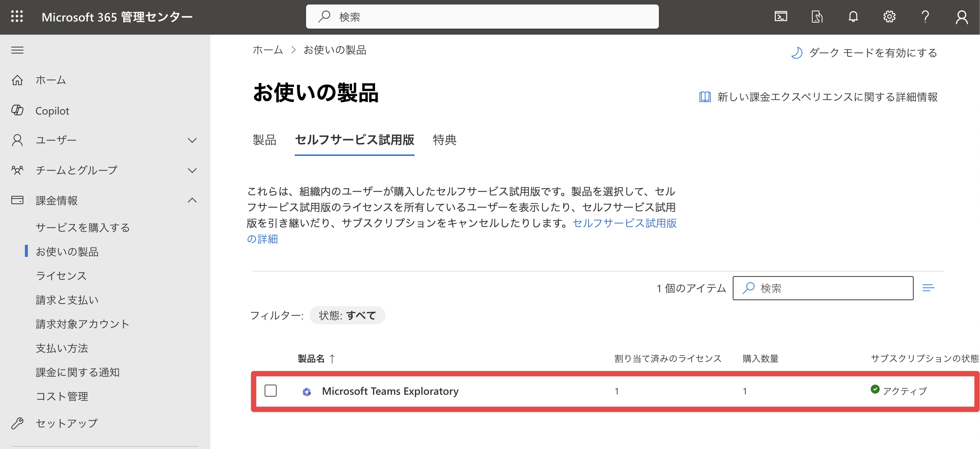
Task: Open 支払い方法 in sidebar
Action: 62,348
